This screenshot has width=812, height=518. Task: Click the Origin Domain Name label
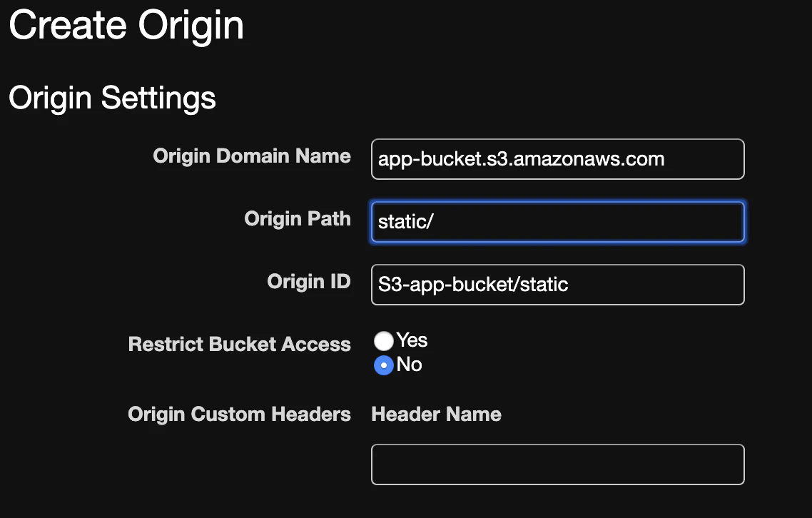(252, 156)
